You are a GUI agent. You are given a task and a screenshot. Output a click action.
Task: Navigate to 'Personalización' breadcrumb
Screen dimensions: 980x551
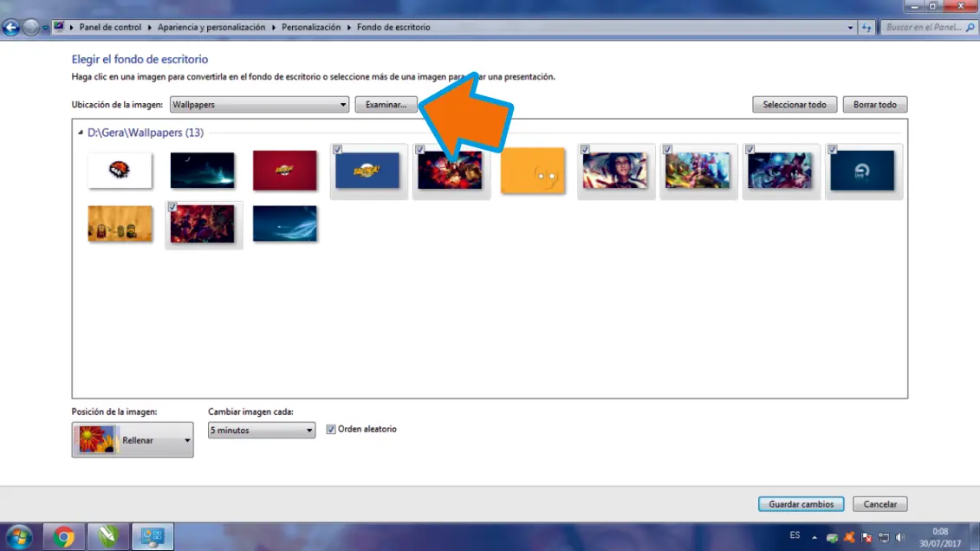(x=310, y=28)
